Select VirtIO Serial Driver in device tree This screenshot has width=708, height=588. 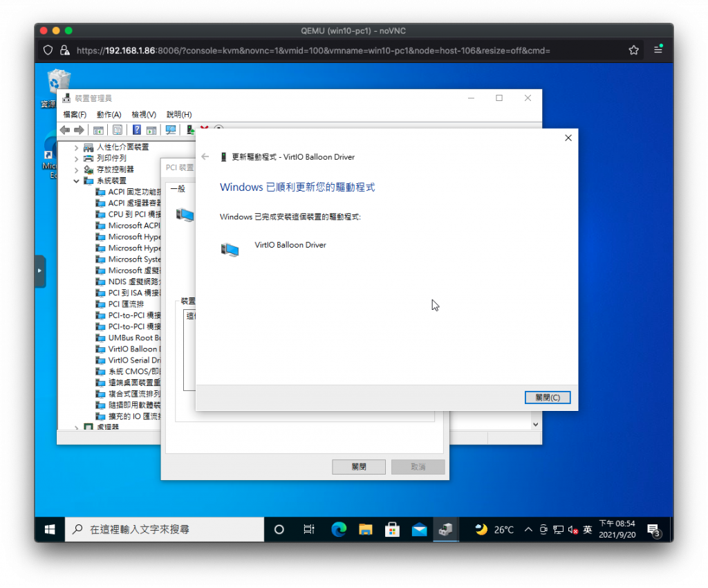(x=128, y=360)
